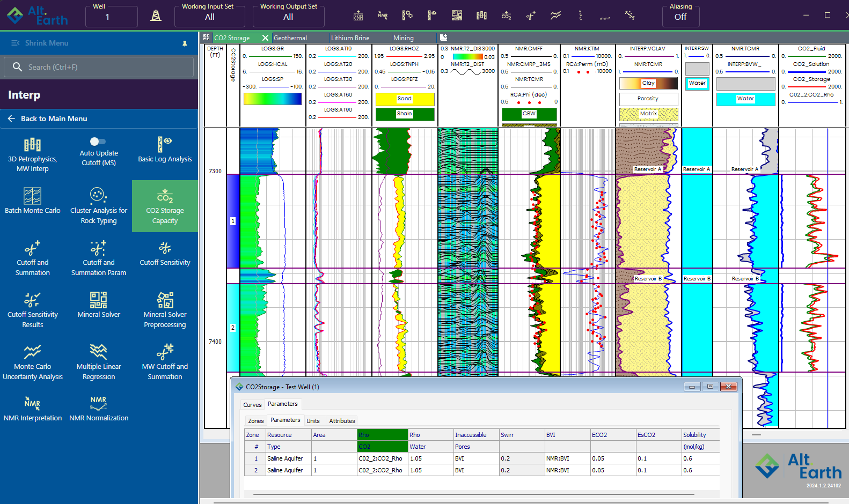Toggle the Aliasing Off setting
Image resolution: width=849 pixels, height=504 pixels.
(680, 17)
